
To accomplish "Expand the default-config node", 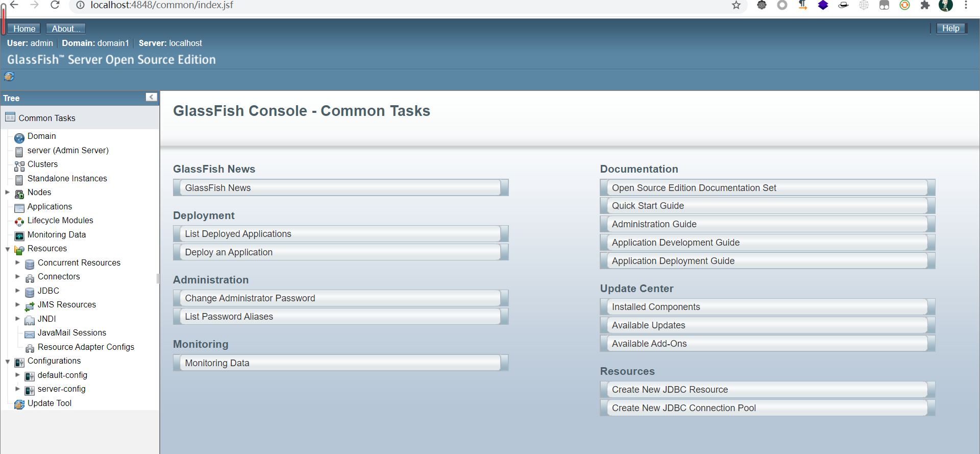I will tap(17, 375).
